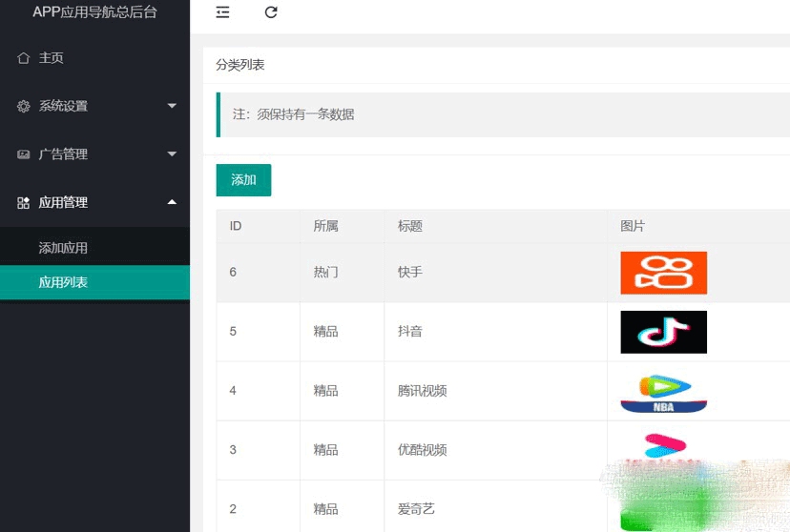Click the grid icon beside 应用管理
The image size is (790, 532).
[x=24, y=203]
